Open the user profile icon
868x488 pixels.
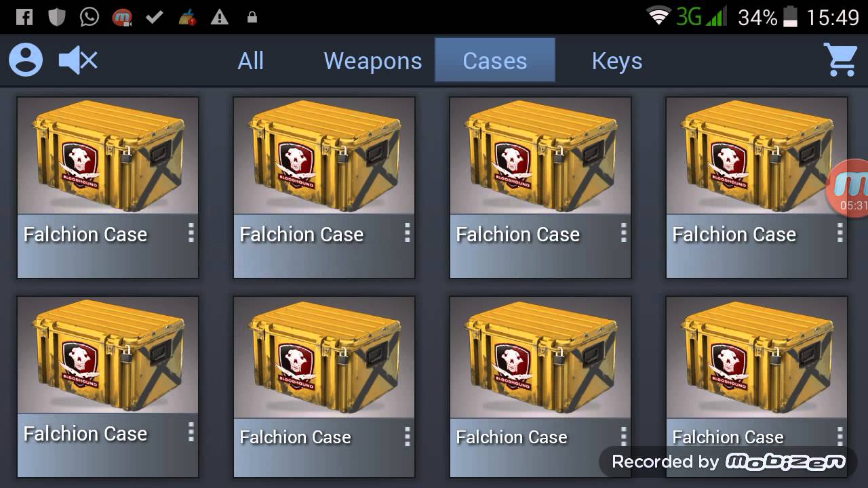[26, 60]
